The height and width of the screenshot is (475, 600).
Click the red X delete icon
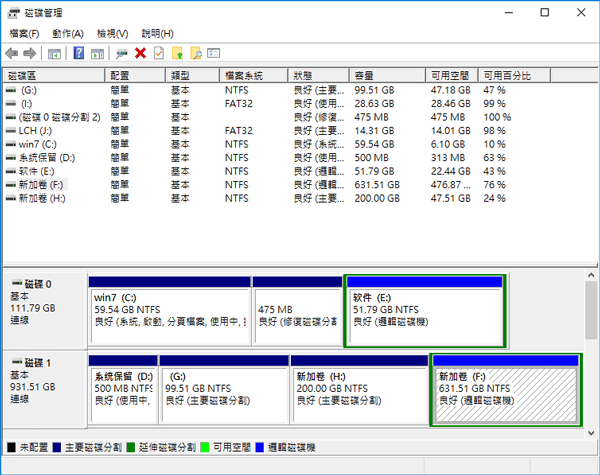point(140,53)
